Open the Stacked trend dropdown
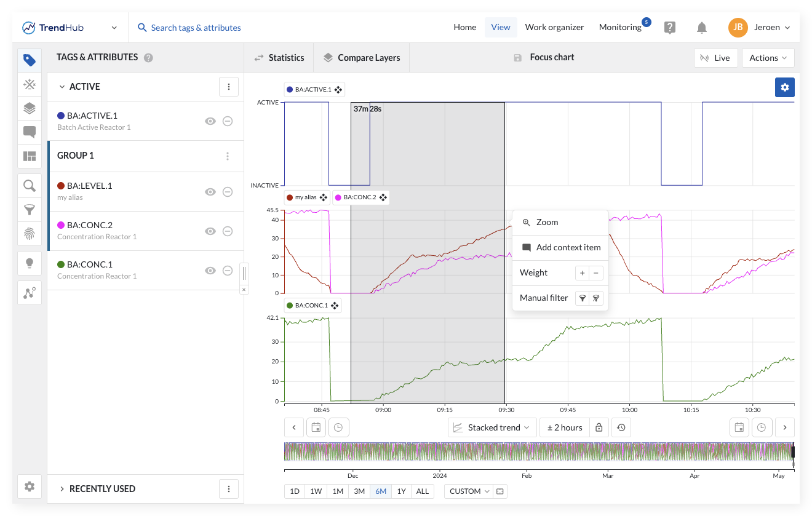This screenshot has height=516, width=812. pos(492,427)
